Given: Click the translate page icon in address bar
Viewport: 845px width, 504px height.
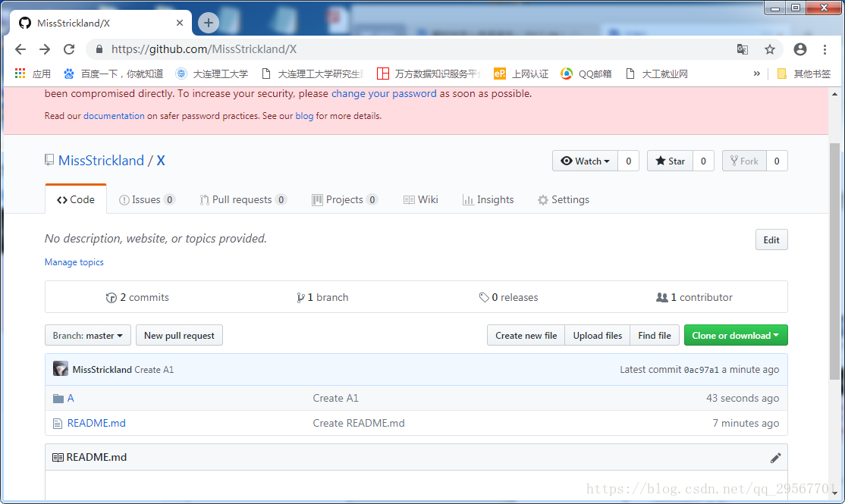Looking at the screenshot, I should pos(742,49).
